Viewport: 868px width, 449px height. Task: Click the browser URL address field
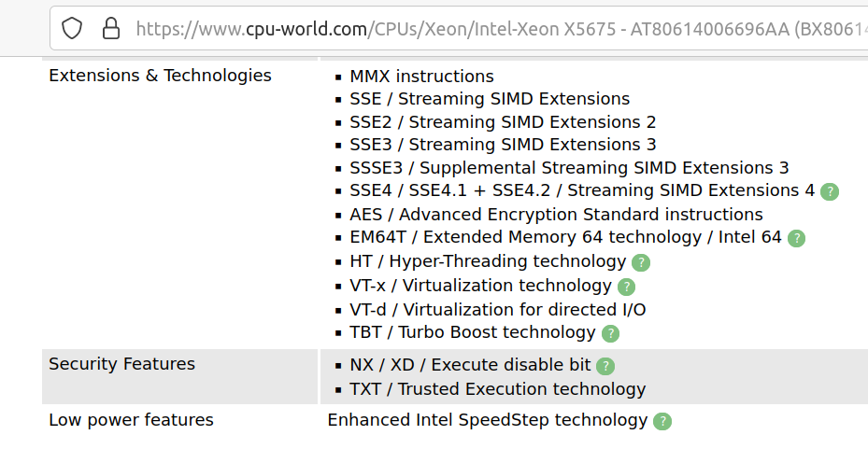495,28
